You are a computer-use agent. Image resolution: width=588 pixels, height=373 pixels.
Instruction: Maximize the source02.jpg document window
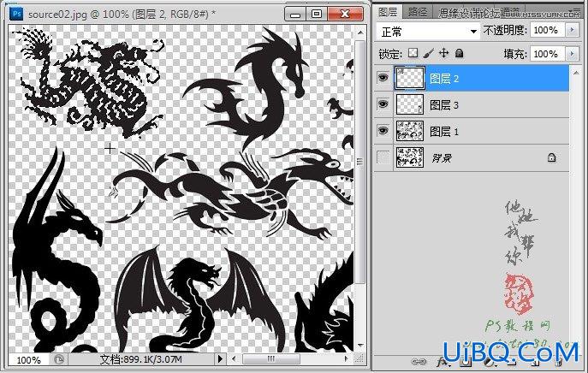point(317,15)
